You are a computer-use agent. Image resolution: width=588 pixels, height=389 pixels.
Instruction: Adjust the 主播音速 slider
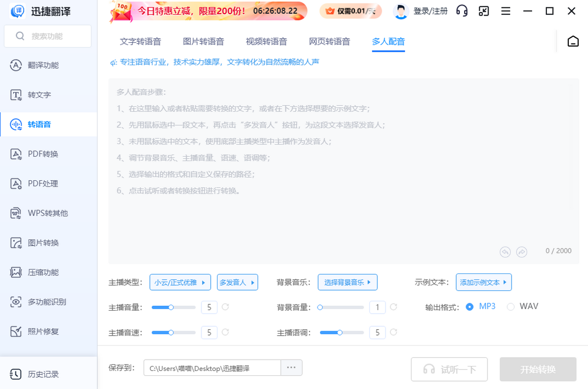173,332
